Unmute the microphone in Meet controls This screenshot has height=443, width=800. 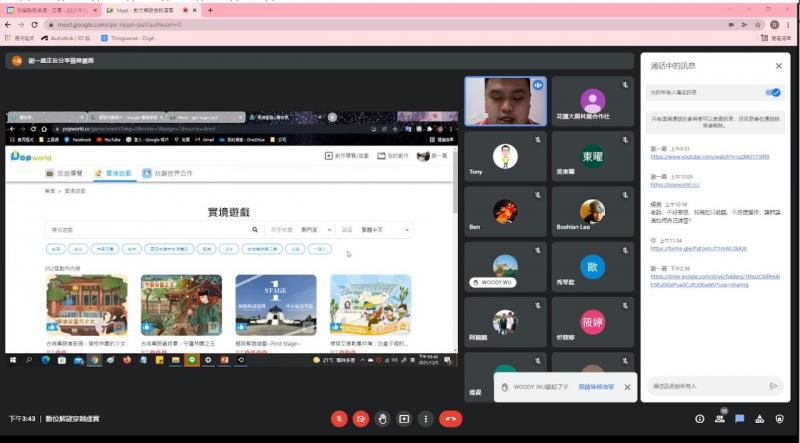[339, 419]
